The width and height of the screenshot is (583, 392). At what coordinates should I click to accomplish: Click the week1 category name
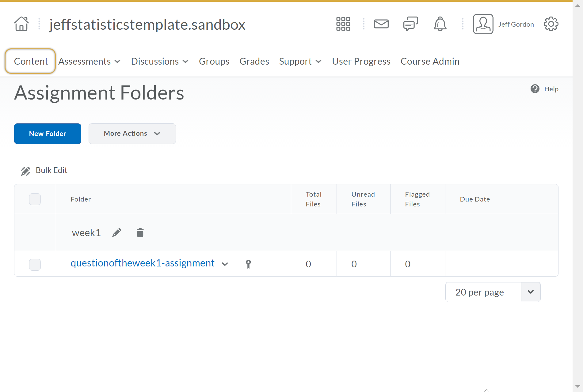pyautogui.click(x=86, y=233)
